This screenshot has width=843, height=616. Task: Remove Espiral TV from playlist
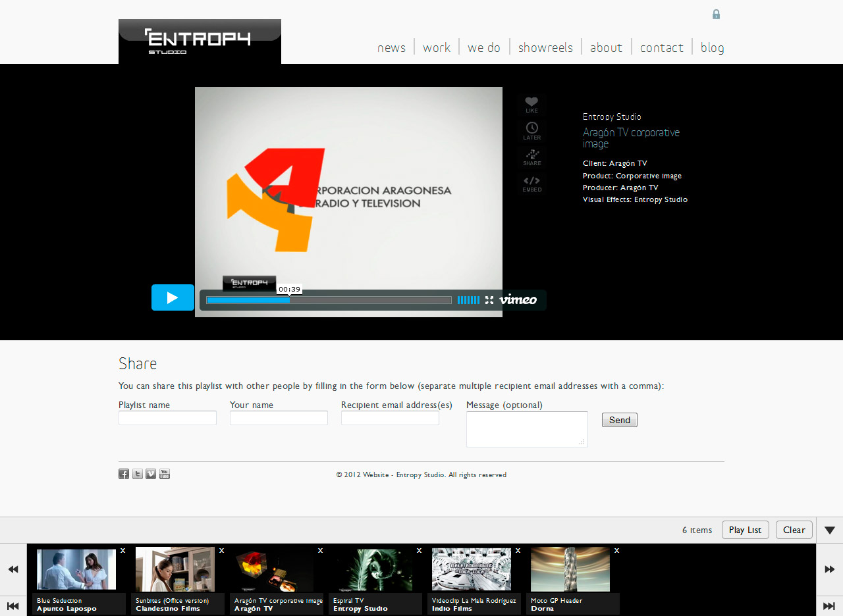(420, 551)
